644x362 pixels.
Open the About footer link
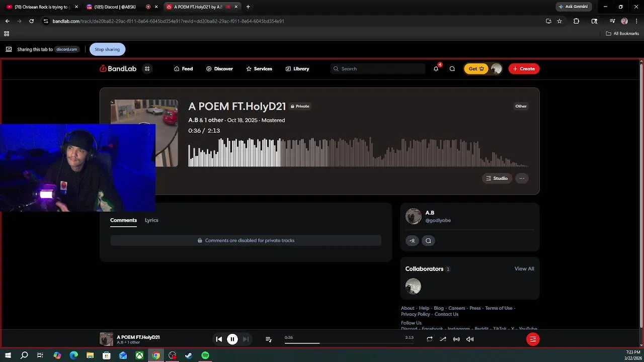408,308
